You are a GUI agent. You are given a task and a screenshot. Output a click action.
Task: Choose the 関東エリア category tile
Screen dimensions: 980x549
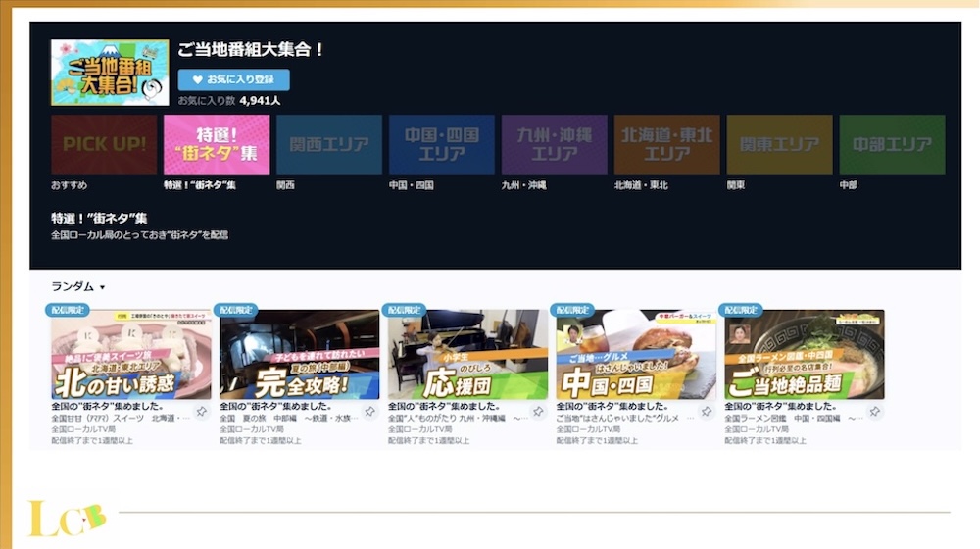tap(780, 145)
